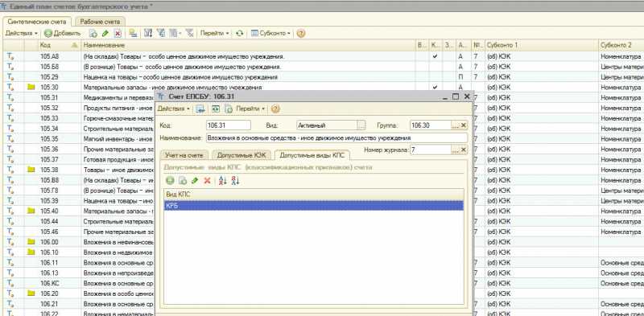Click the Номер журнала input field
644x316 pixels.
coord(431,150)
